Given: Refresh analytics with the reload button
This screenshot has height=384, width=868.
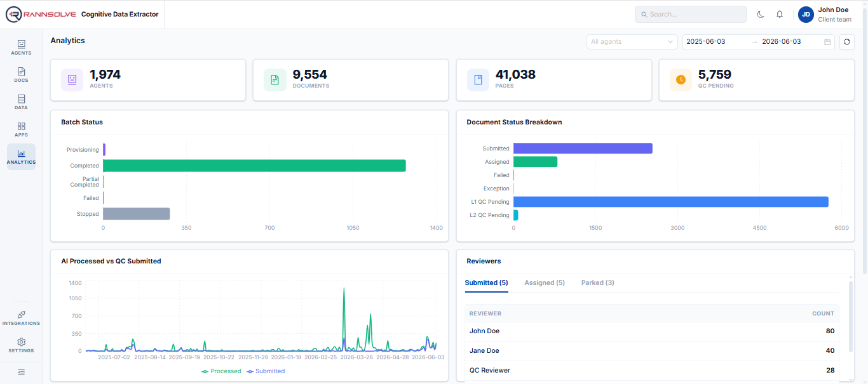Looking at the screenshot, I should [x=846, y=42].
